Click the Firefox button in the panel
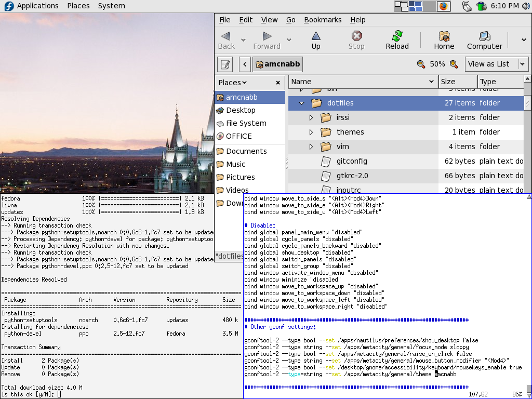Screen dimensions: 532x399 pyautogui.click(x=443, y=6)
